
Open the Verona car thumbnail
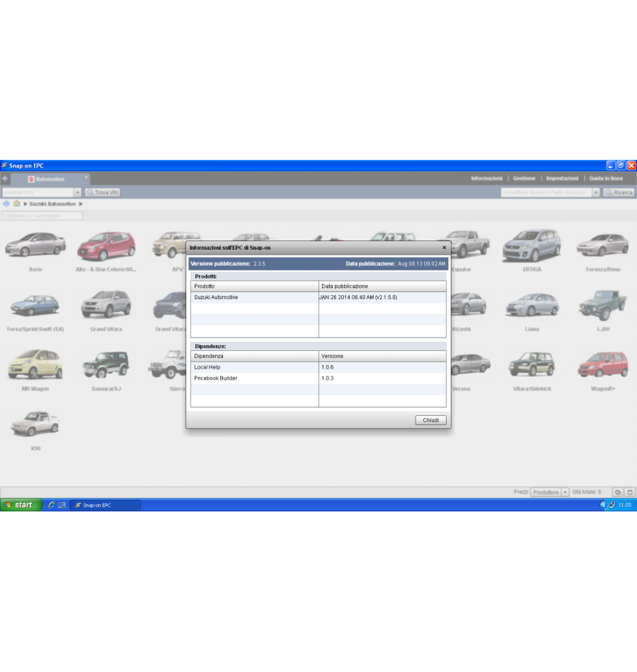tap(471, 364)
